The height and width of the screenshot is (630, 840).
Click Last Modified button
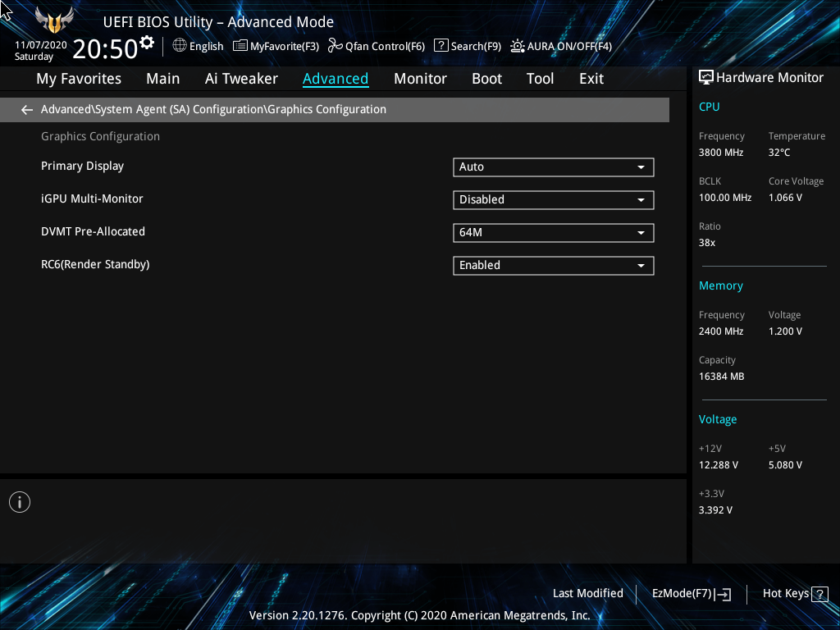pos(587,594)
